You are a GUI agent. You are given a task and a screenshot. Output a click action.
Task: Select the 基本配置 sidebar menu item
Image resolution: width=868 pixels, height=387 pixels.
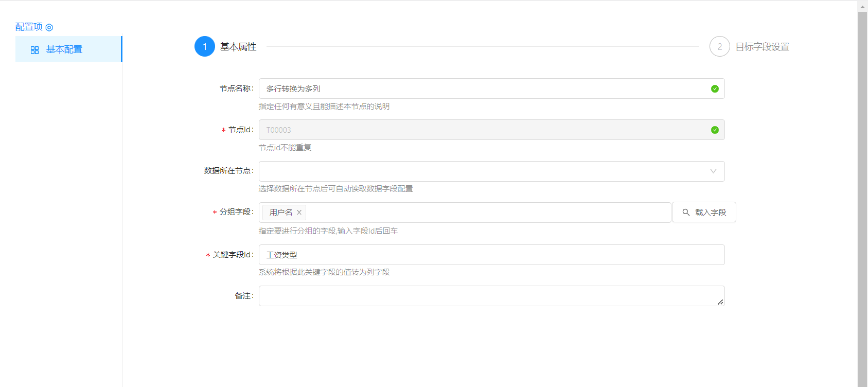tap(64, 49)
